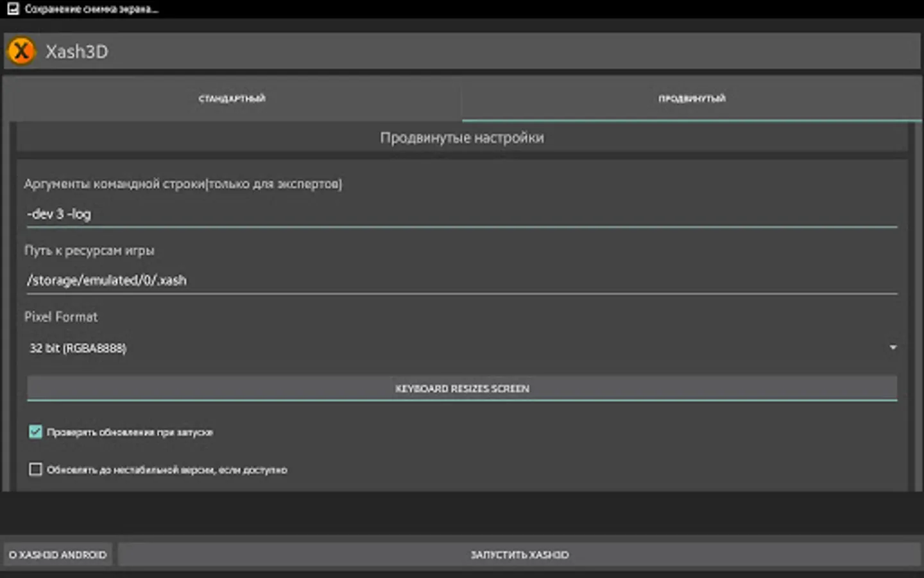
Task: Click the Аргументы командной строки label
Action: point(183,184)
